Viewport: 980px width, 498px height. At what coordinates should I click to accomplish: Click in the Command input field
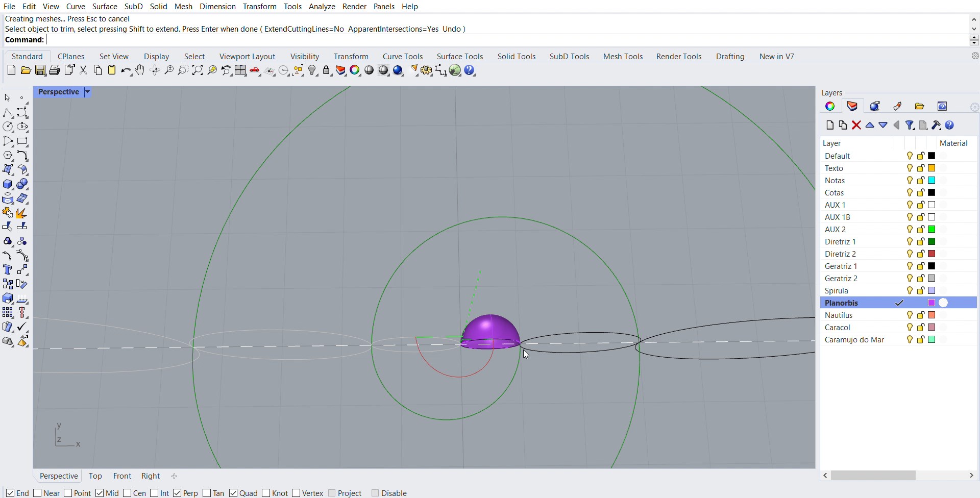pyautogui.click(x=507, y=40)
